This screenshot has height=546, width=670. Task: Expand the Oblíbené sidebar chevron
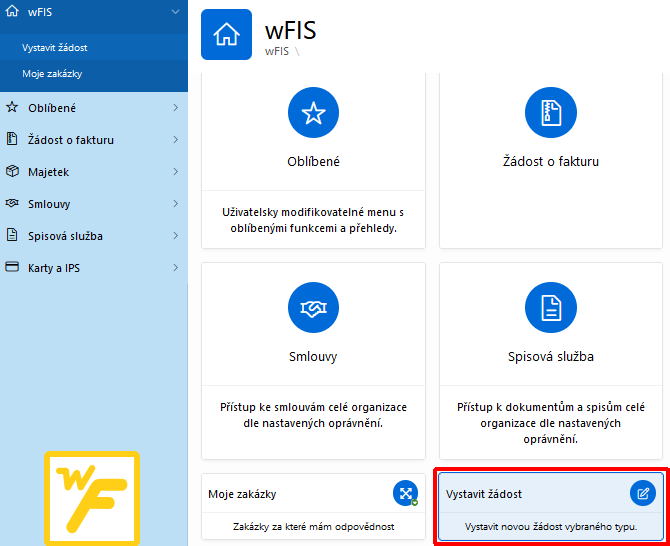(176, 108)
